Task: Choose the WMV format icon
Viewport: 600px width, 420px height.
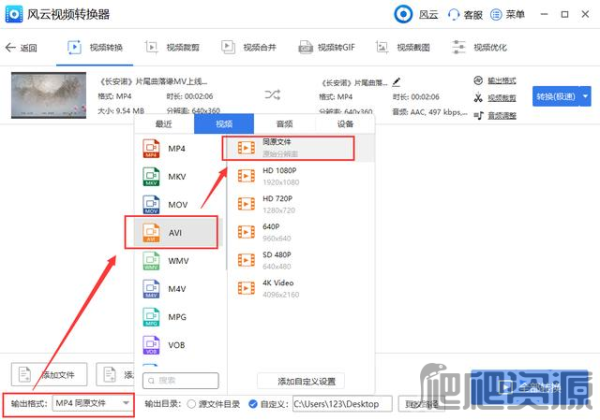Action: 151,260
